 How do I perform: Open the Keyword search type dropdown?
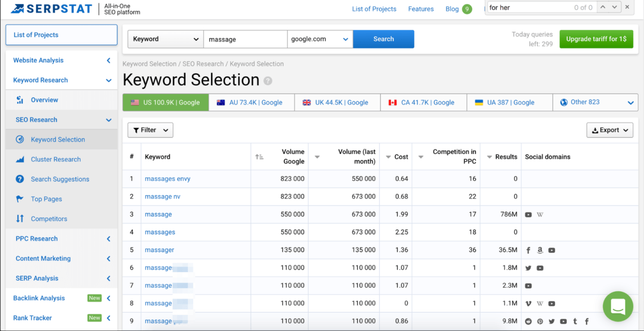pos(165,39)
